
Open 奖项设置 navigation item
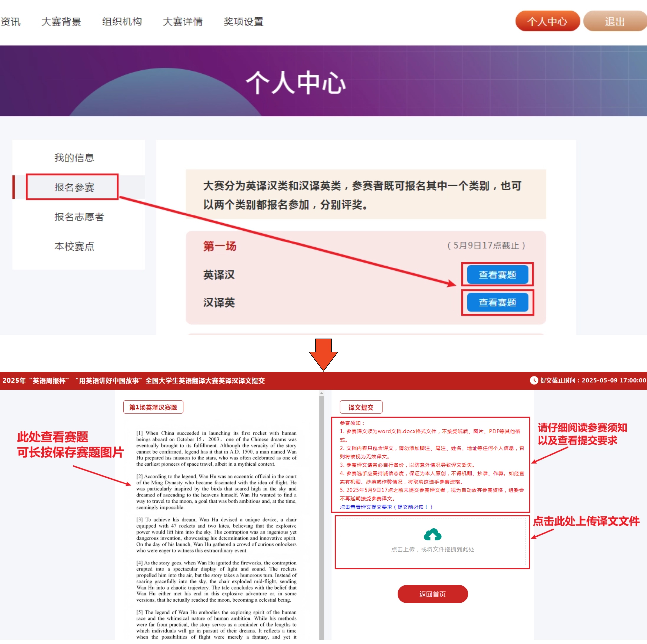[x=244, y=22]
